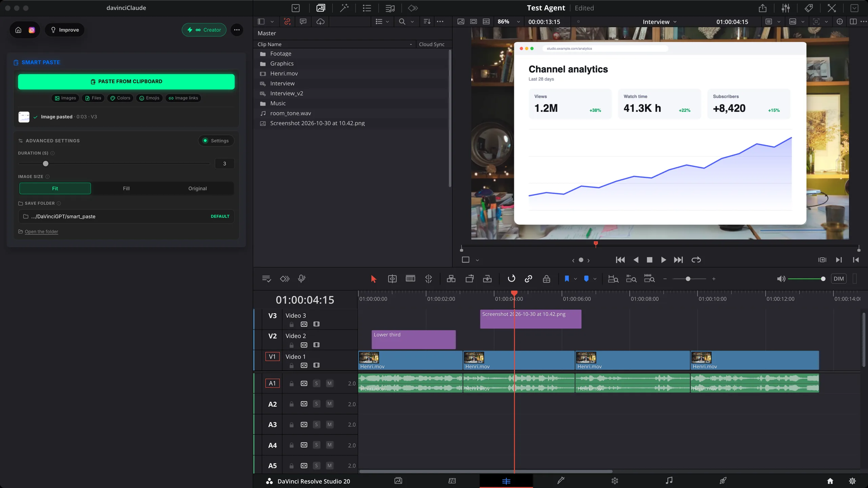Go to the Deliver page

click(x=723, y=481)
